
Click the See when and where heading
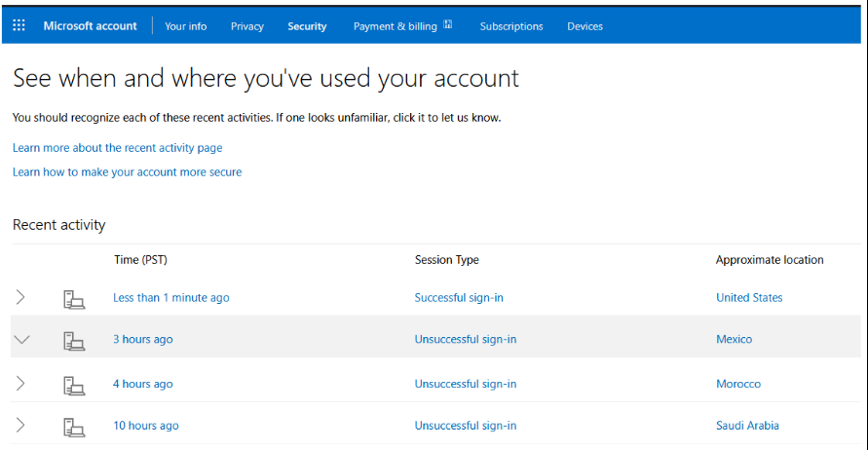pyautogui.click(x=266, y=78)
